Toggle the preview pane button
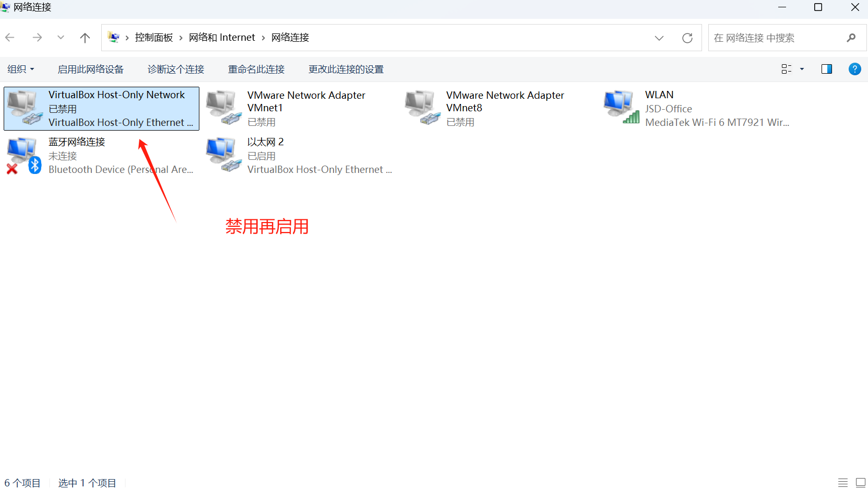Screen dimensions: 868x489 pyautogui.click(x=827, y=69)
